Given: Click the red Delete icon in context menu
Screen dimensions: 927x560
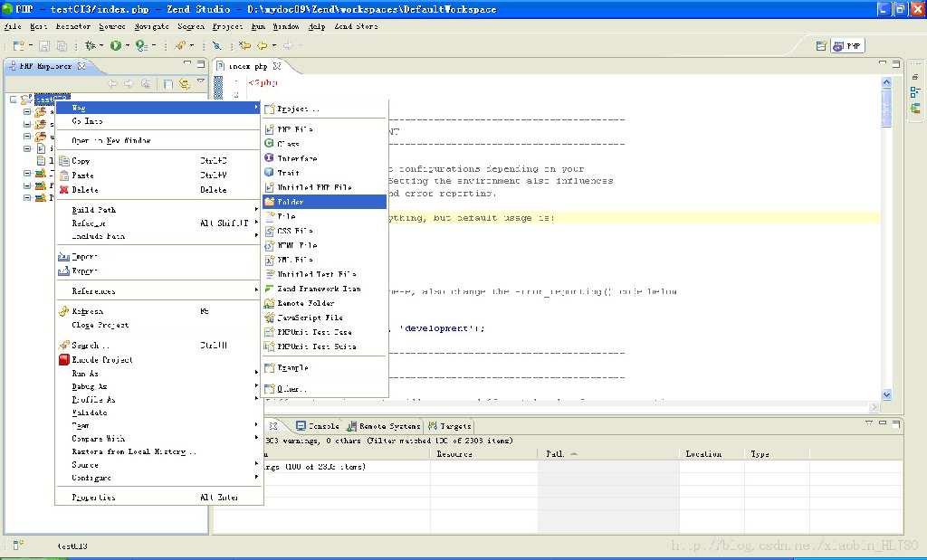Looking at the screenshot, I should (x=63, y=190).
